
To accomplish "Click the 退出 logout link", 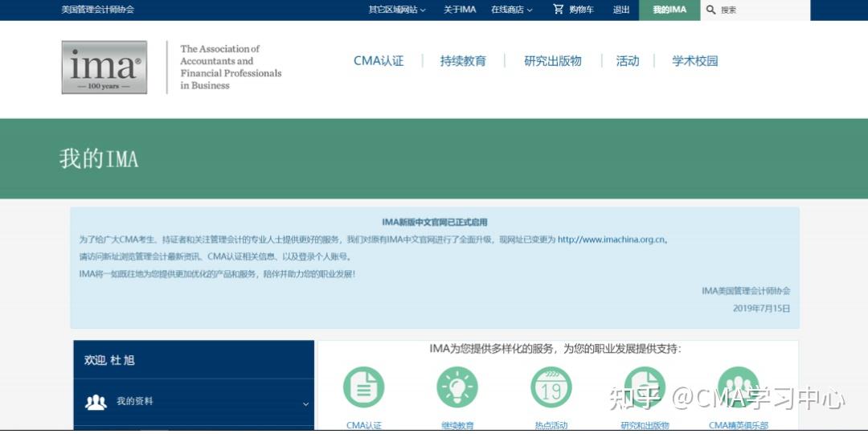I will 621,10.
